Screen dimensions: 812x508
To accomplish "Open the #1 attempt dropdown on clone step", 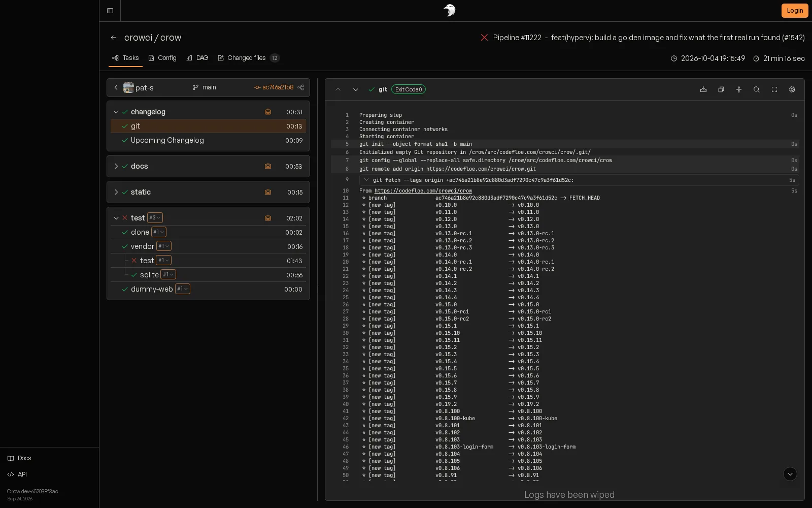I will (159, 232).
